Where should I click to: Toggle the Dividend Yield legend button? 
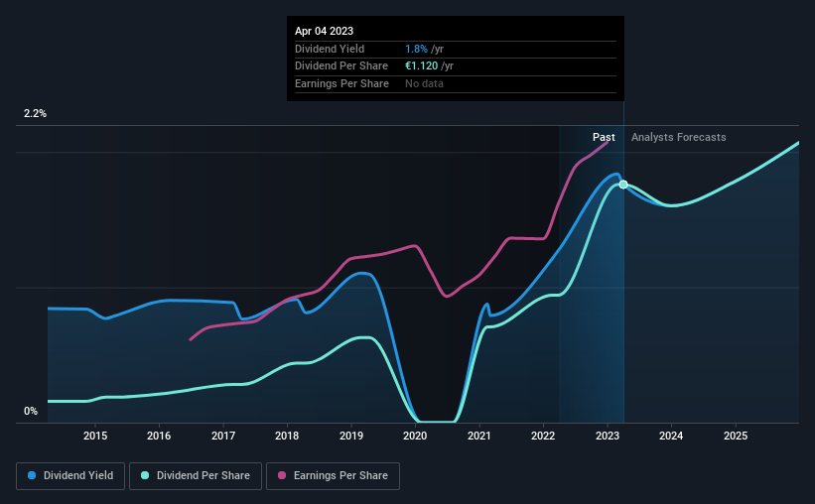70,476
